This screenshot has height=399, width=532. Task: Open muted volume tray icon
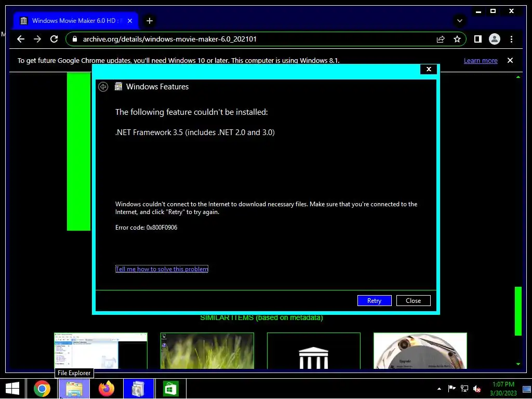pos(477,389)
